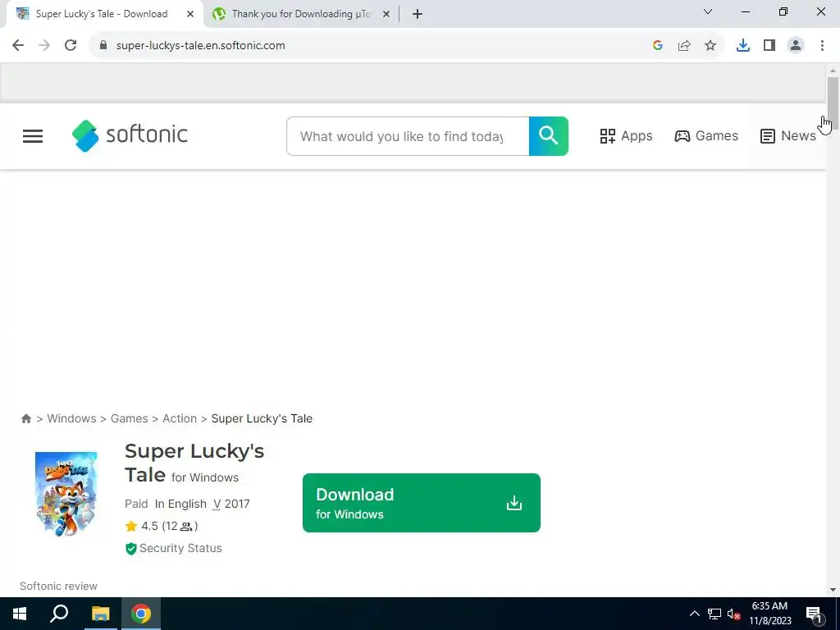Viewport: 840px width, 630px height.
Task: Click the V 2017 version label
Action: (231, 504)
